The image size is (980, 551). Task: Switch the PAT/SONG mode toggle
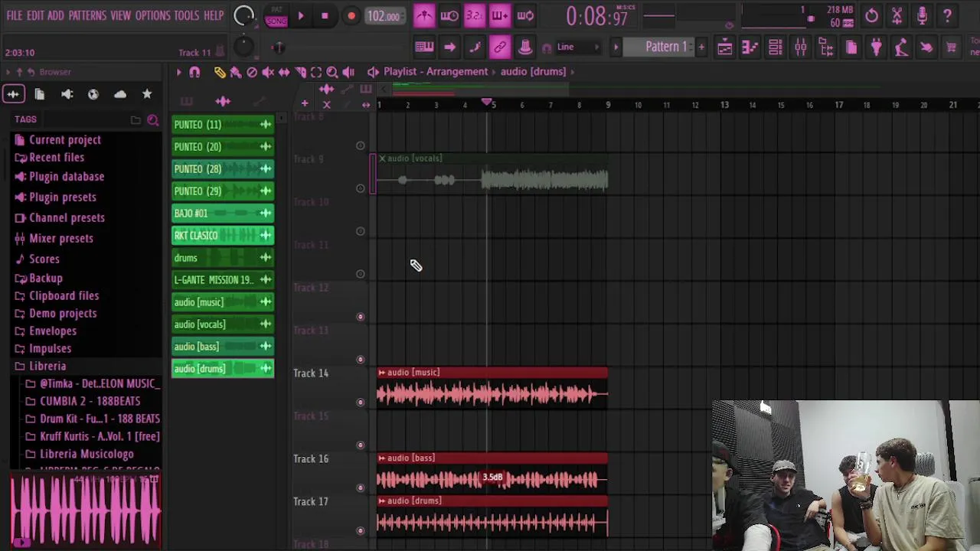coord(276,16)
